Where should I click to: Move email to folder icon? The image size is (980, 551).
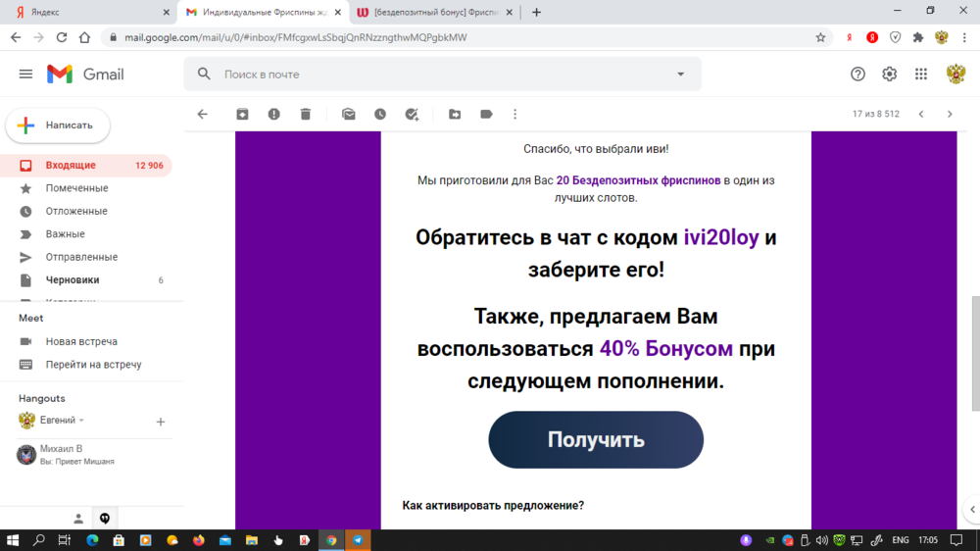pos(455,114)
